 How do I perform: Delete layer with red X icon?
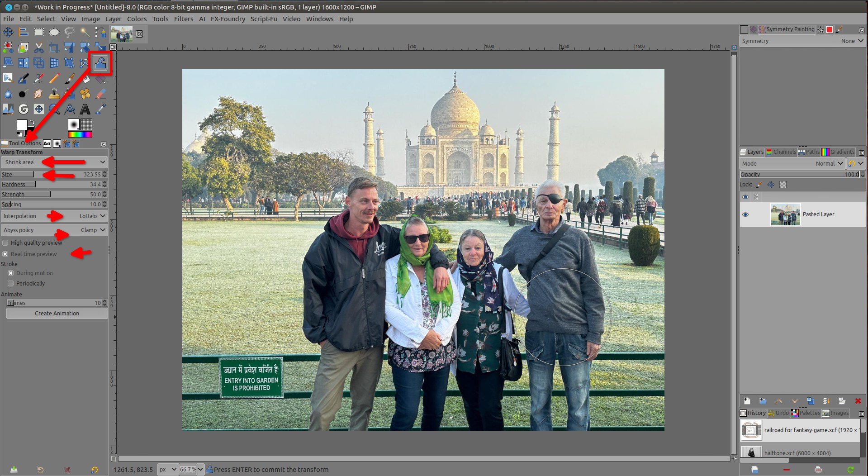pos(858,401)
